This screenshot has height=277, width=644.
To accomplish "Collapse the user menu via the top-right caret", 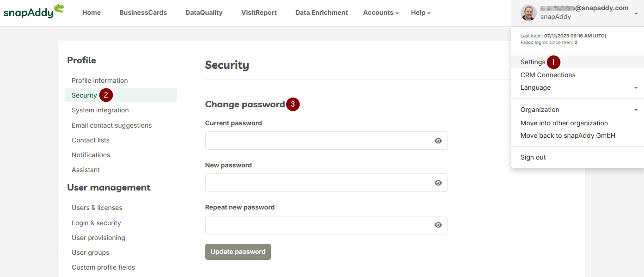I will [636, 13].
